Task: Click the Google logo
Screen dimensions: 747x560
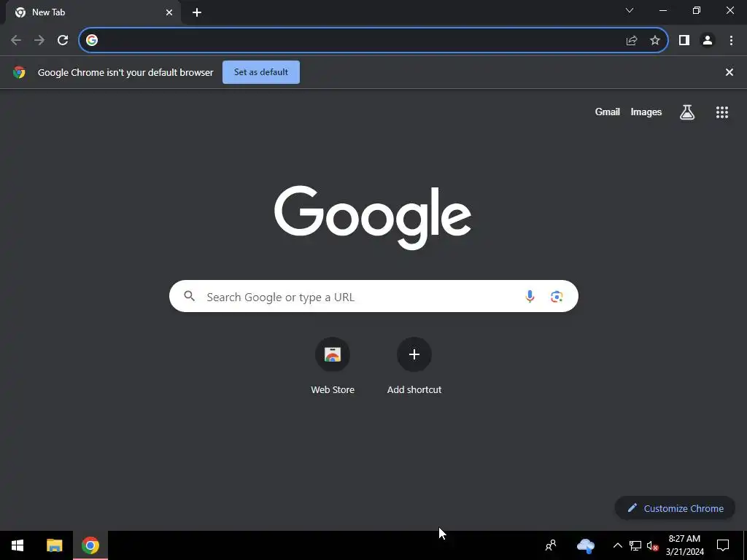Action: click(373, 217)
